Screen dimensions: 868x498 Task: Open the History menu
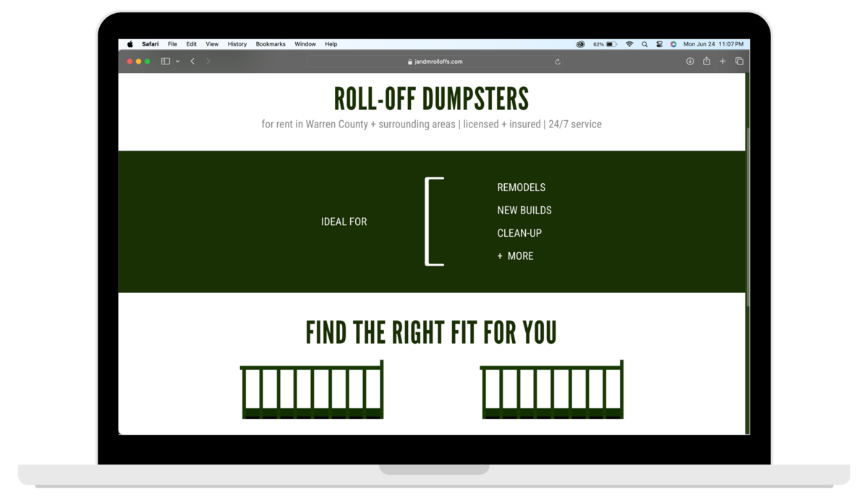(237, 44)
